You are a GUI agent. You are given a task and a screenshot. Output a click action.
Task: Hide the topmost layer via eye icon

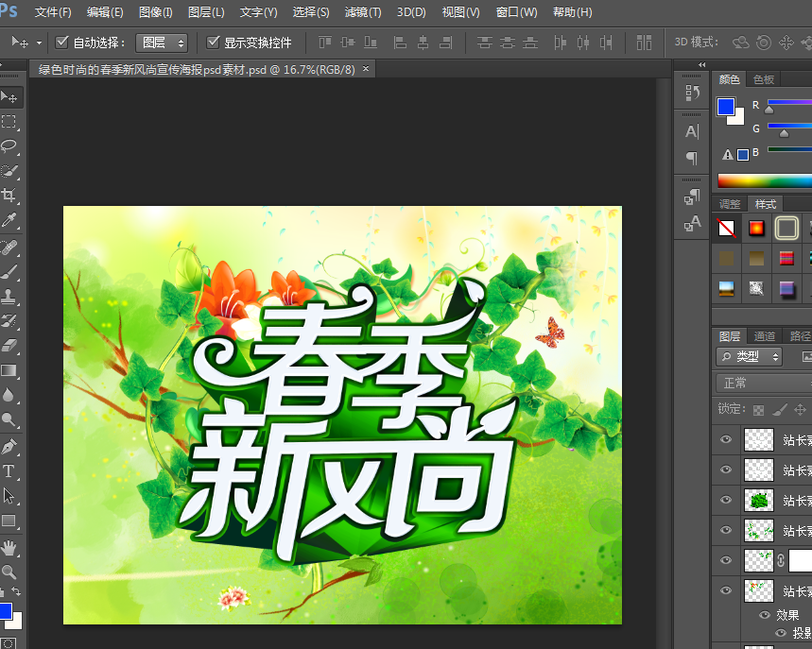[x=726, y=439]
